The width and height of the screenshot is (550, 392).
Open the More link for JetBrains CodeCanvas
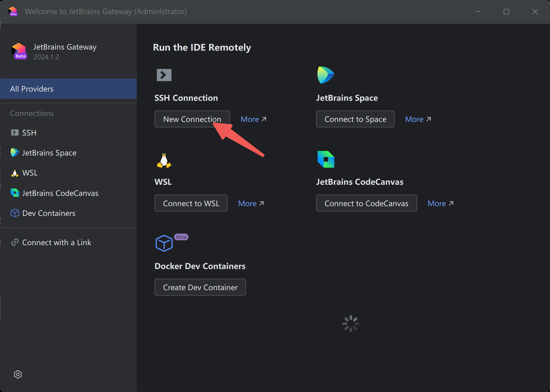[441, 203]
